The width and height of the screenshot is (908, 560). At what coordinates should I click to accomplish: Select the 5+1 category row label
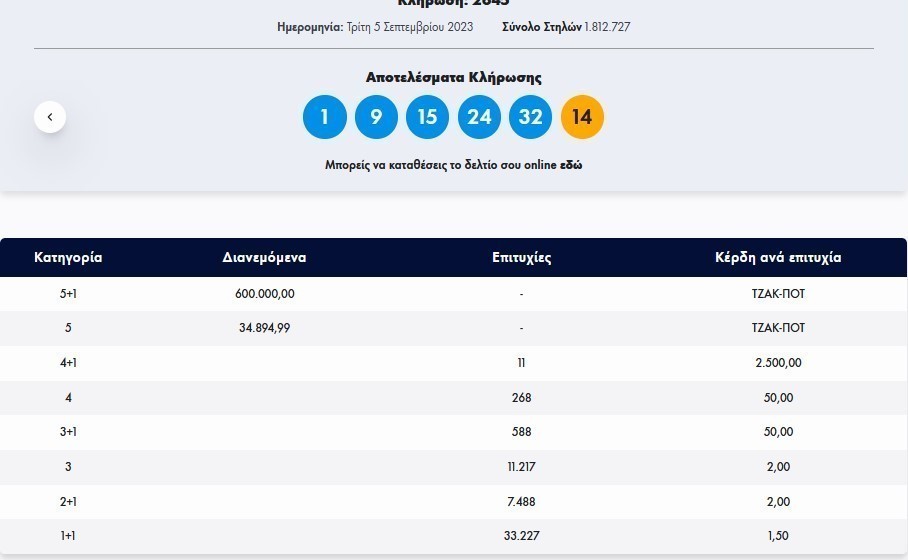tap(68, 294)
